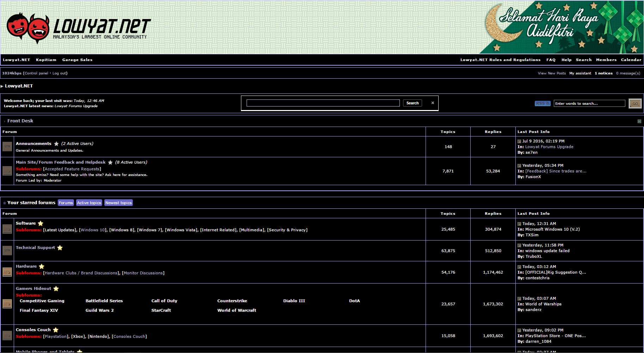Screen dimensions: 644x353
Task: Unstar the Technical Support forum
Action: pyautogui.click(x=60, y=248)
